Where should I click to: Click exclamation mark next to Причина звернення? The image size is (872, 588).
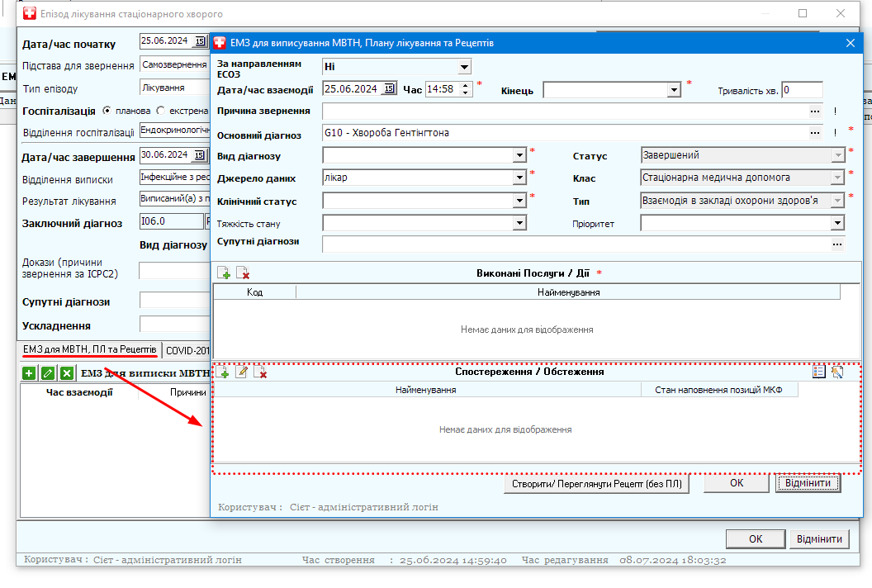[x=835, y=111]
